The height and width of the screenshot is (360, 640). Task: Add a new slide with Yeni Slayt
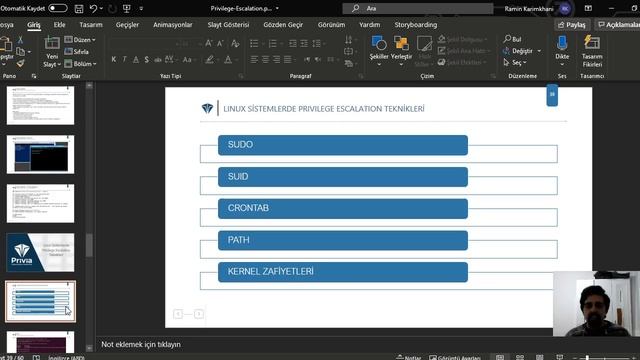pyautogui.click(x=52, y=52)
